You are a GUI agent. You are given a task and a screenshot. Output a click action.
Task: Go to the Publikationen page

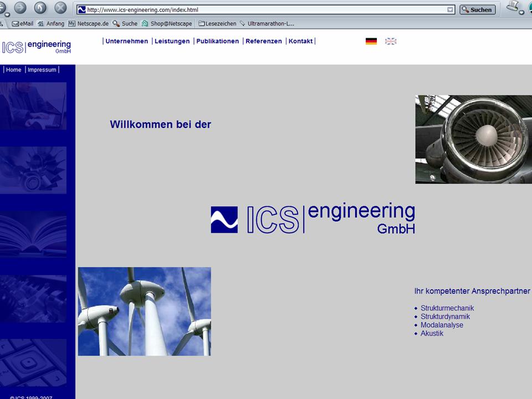tap(217, 41)
